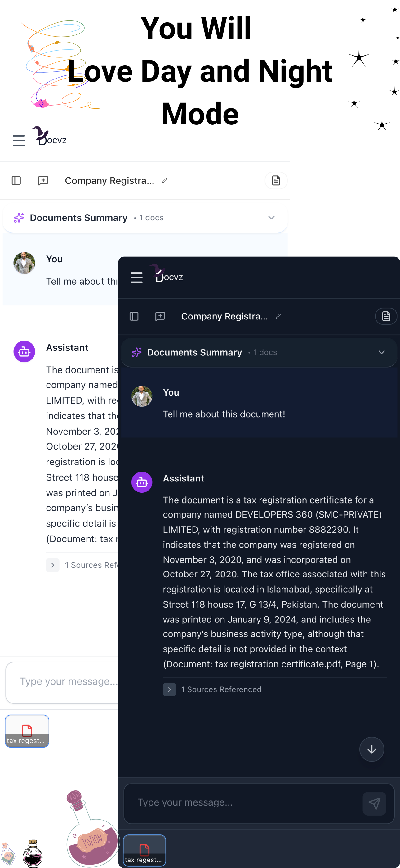The height and width of the screenshot is (868, 400).
Task: Open the document viewer icon top right
Action: [x=386, y=316]
